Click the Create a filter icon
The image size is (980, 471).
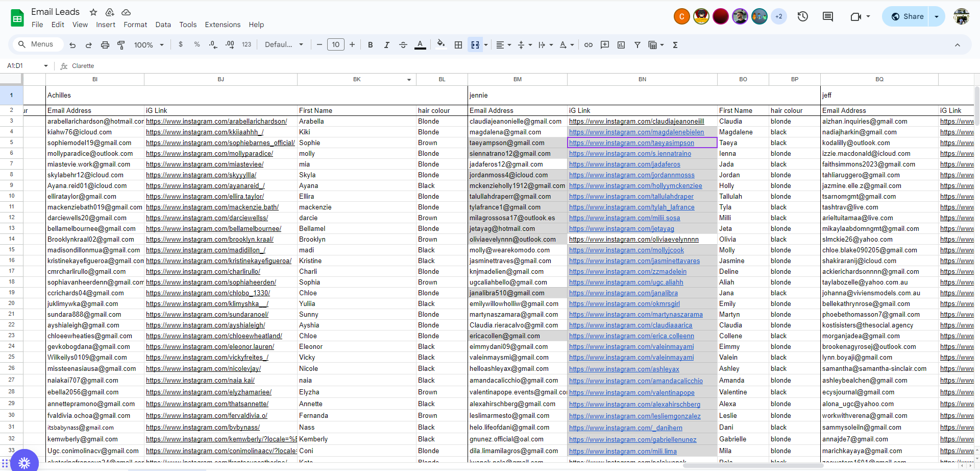(x=638, y=45)
